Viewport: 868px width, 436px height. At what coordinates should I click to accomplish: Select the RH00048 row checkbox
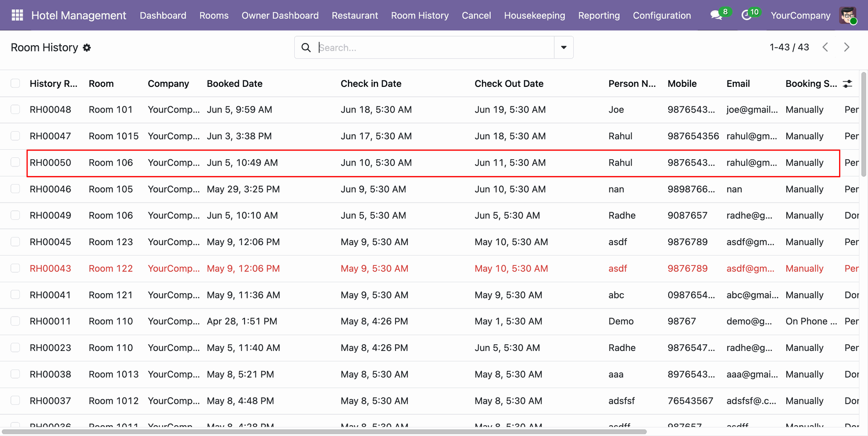pos(15,109)
